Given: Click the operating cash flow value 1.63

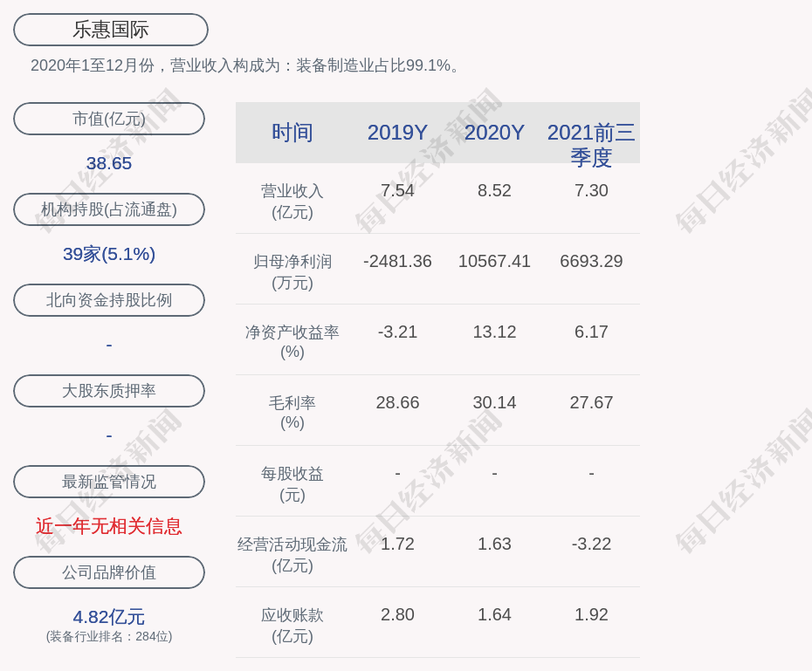Looking at the screenshot, I should (x=494, y=544).
